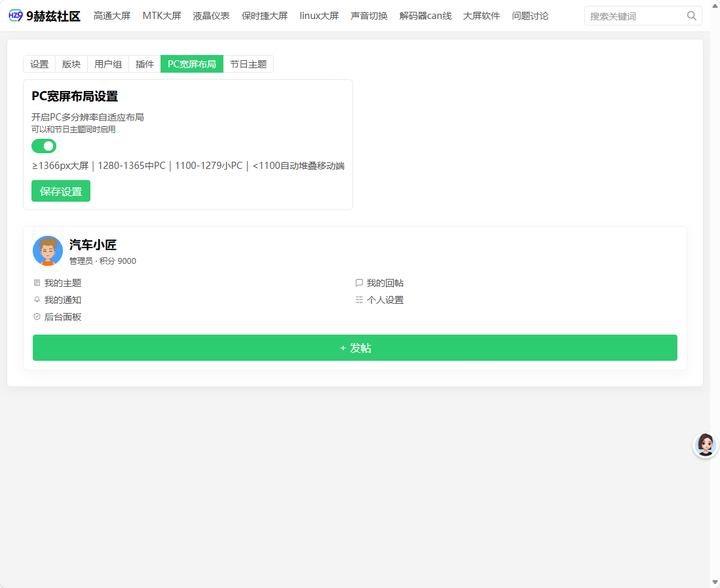The height and width of the screenshot is (588, 720).
Task: Click the HZ9 site logo icon
Action: [x=16, y=16]
